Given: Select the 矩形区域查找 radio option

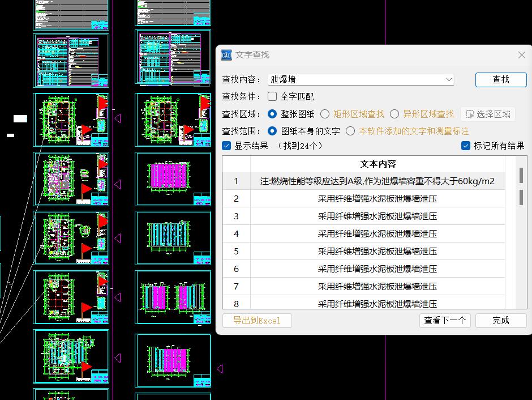Looking at the screenshot, I should 325,113.
